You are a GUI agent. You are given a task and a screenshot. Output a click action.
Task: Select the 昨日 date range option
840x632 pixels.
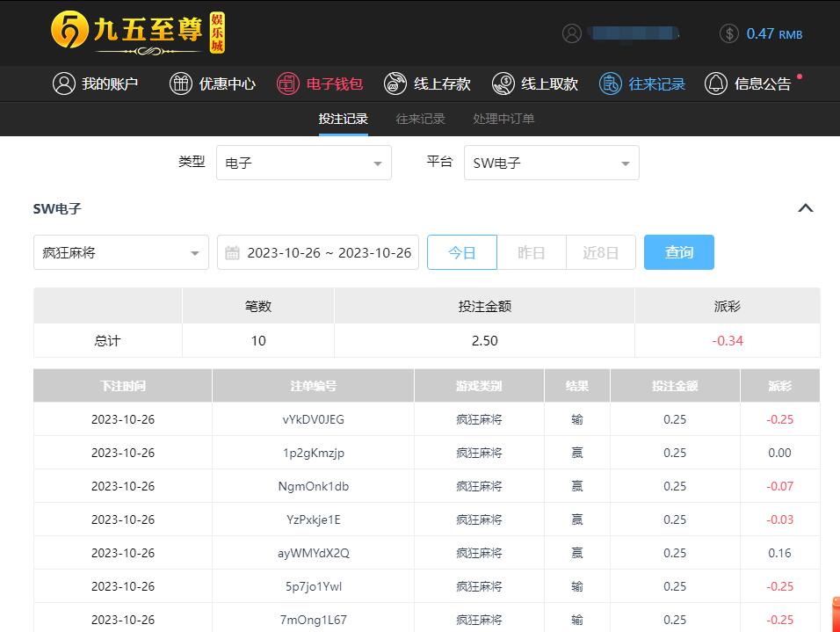point(531,252)
